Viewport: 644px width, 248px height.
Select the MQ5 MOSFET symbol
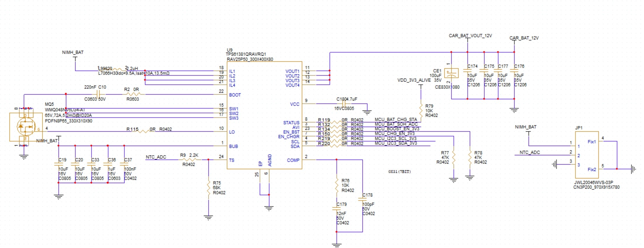26,127
